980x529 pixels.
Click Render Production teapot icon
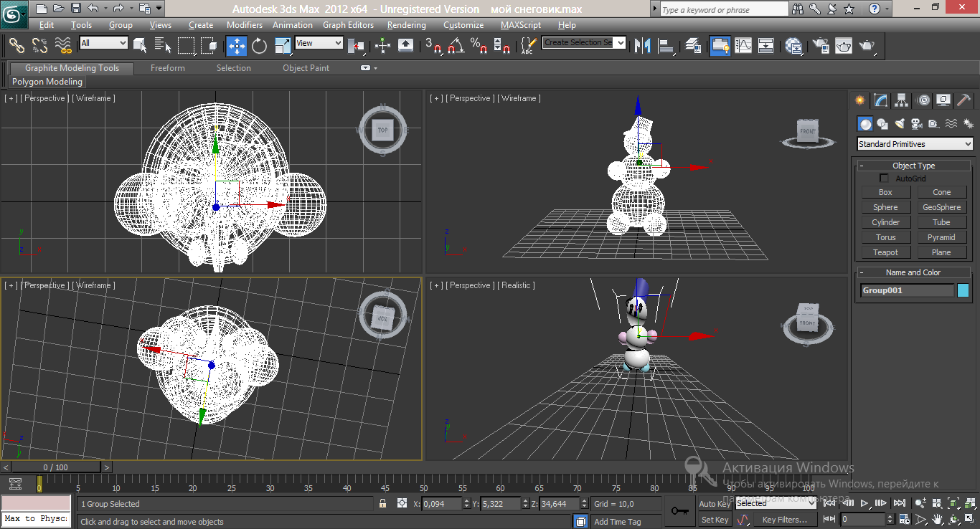(x=867, y=46)
